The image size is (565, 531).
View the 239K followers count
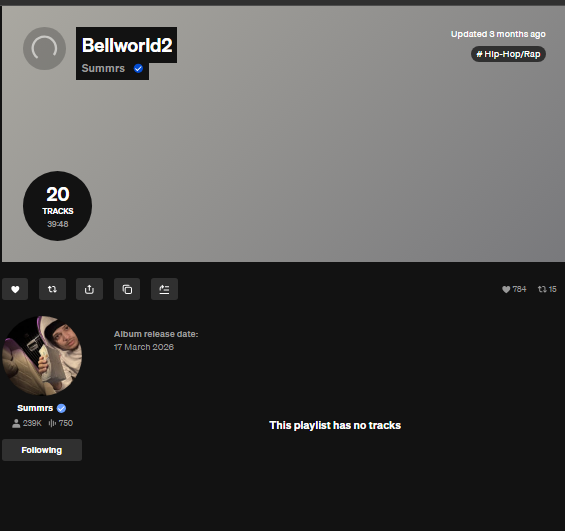click(27, 423)
